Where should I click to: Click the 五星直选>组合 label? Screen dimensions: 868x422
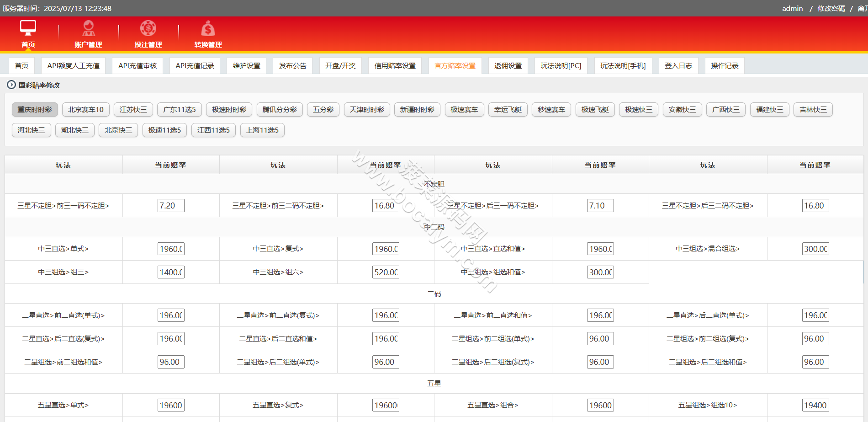point(492,405)
